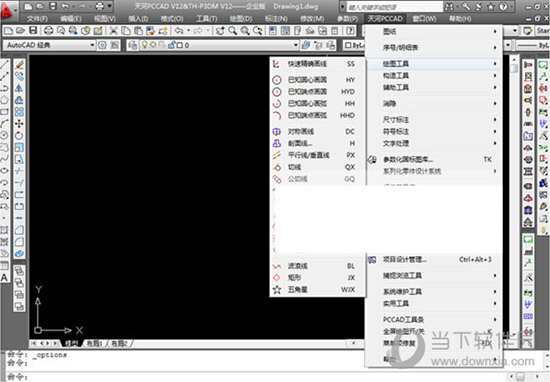The image size is (550, 382).
Task: Open the 窗口(W) menu
Action: coord(424,19)
